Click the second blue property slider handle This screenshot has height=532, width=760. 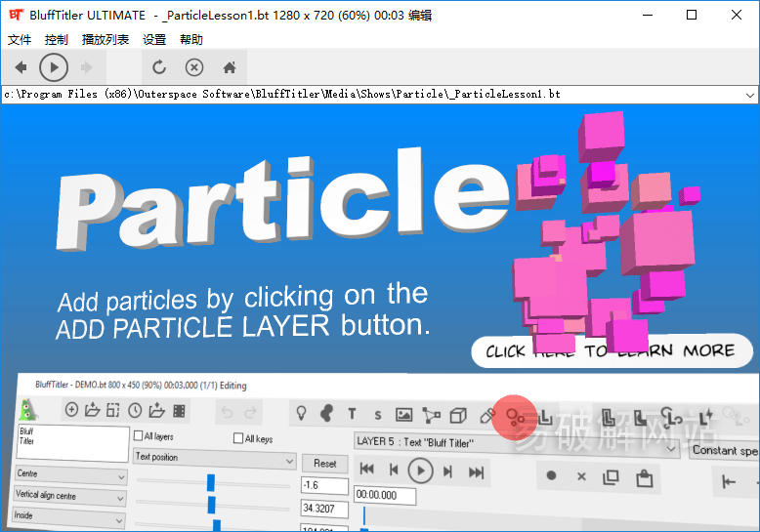coord(211,505)
